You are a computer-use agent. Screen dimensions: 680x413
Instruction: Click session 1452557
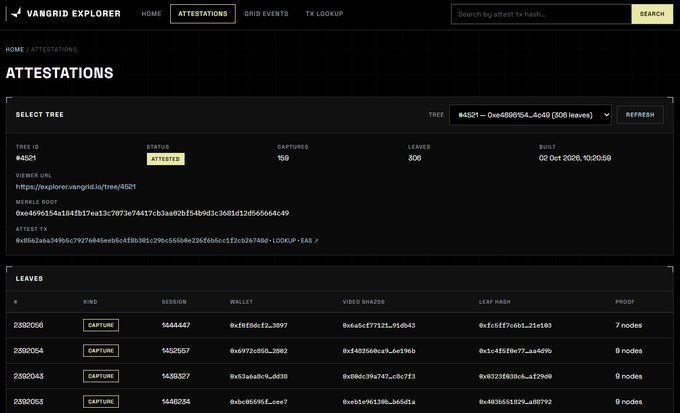point(176,351)
